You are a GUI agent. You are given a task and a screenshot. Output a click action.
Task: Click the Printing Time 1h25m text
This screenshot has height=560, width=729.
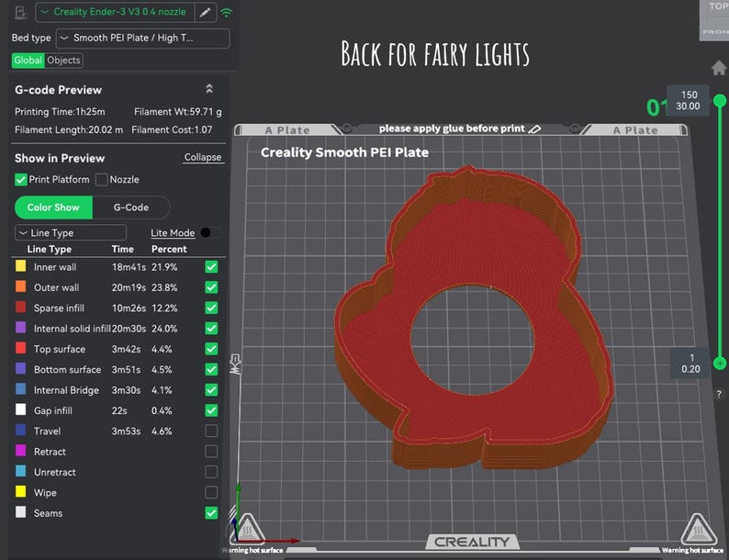point(60,111)
